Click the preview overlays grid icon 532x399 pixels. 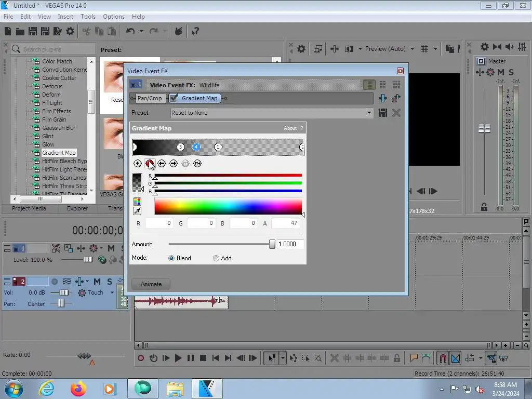coord(424,49)
